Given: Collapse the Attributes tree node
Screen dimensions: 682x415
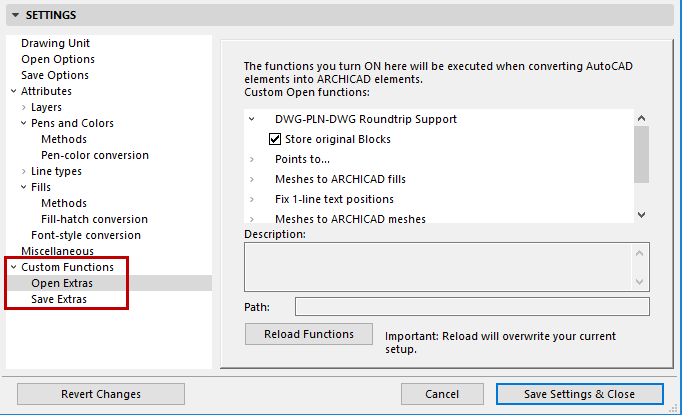Looking at the screenshot, I should tap(12, 91).
